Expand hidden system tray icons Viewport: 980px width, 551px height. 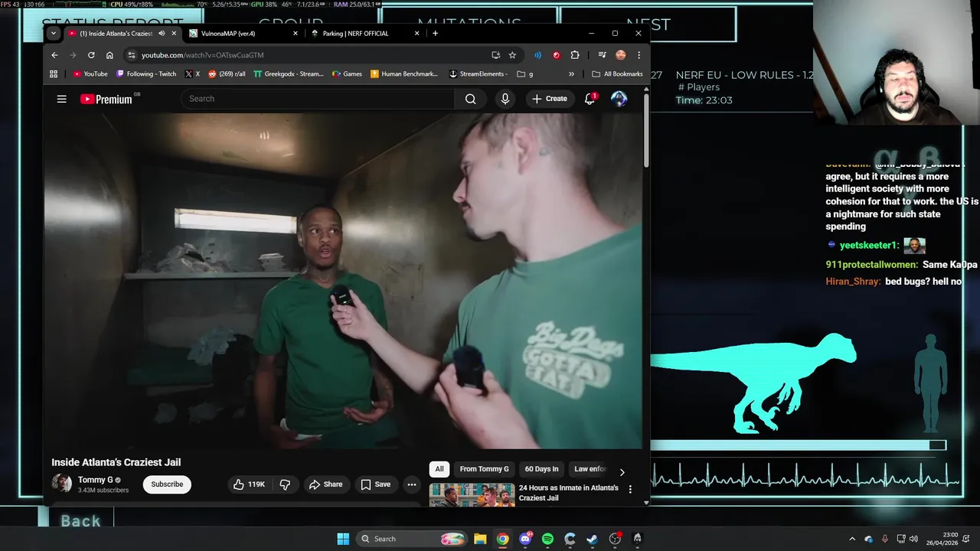[x=852, y=539]
